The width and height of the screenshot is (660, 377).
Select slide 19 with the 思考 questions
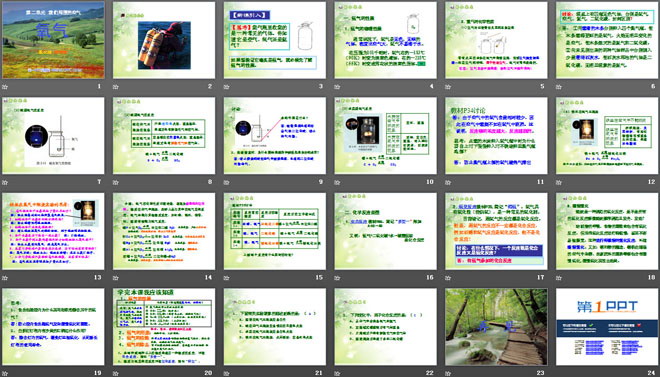[53, 327]
